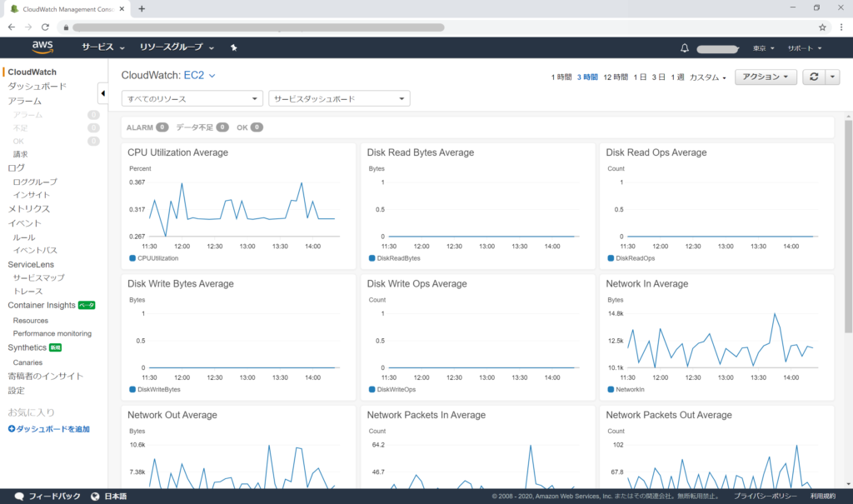Viewport: 853px width, 504px height.
Task: Click the pin star icon in the top navigation
Action: 233,47
